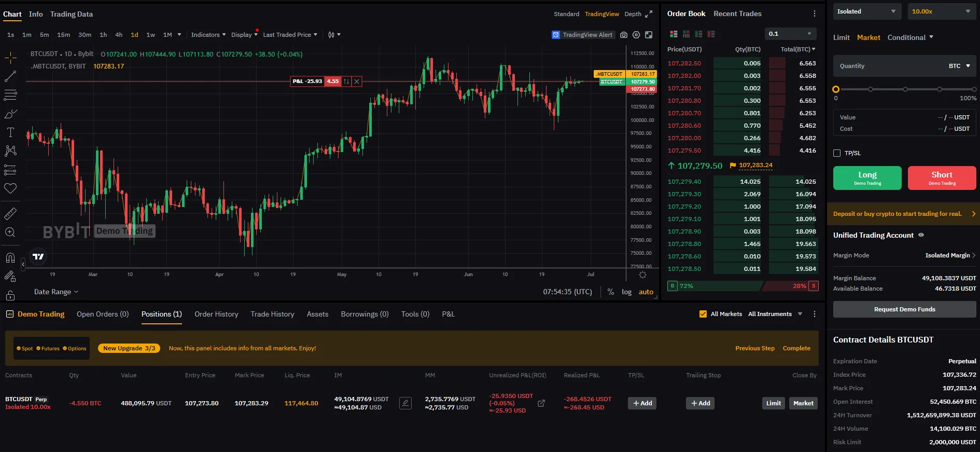The width and height of the screenshot is (980, 452).
Task: Toggle the log scale option
Action: 626,292
